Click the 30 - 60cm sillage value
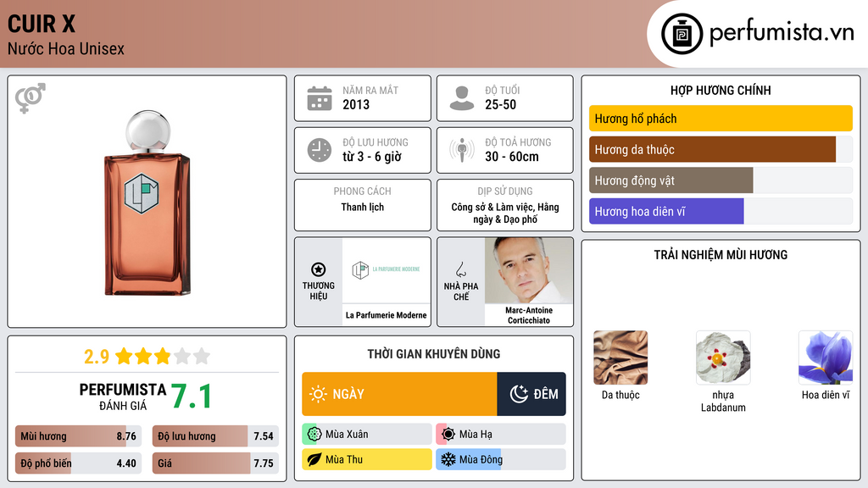This screenshot has width=868, height=488. pyautogui.click(x=511, y=157)
